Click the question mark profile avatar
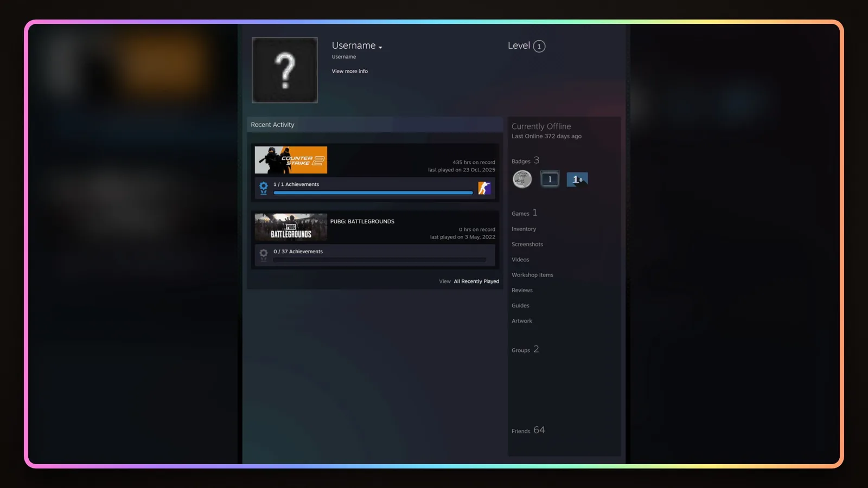Image resolution: width=868 pixels, height=488 pixels. pos(285,70)
